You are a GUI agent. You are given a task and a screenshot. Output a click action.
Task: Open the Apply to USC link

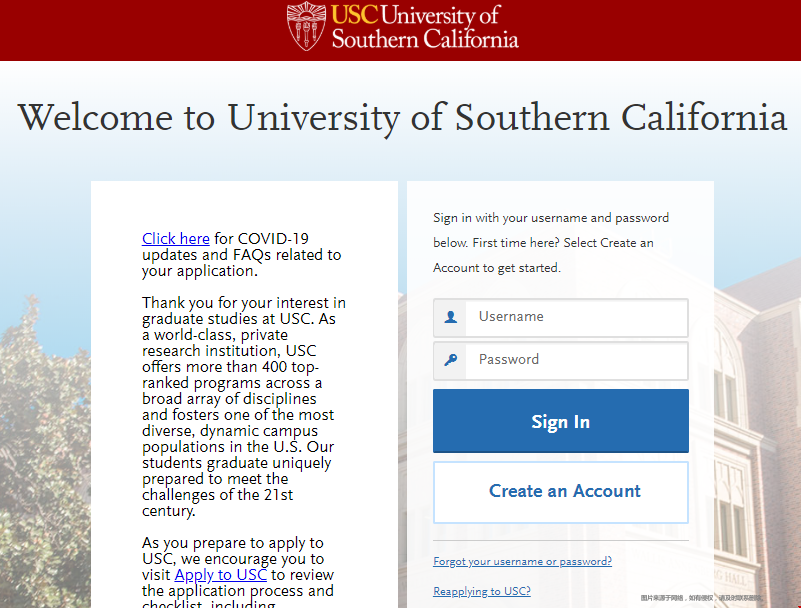[221, 575]
